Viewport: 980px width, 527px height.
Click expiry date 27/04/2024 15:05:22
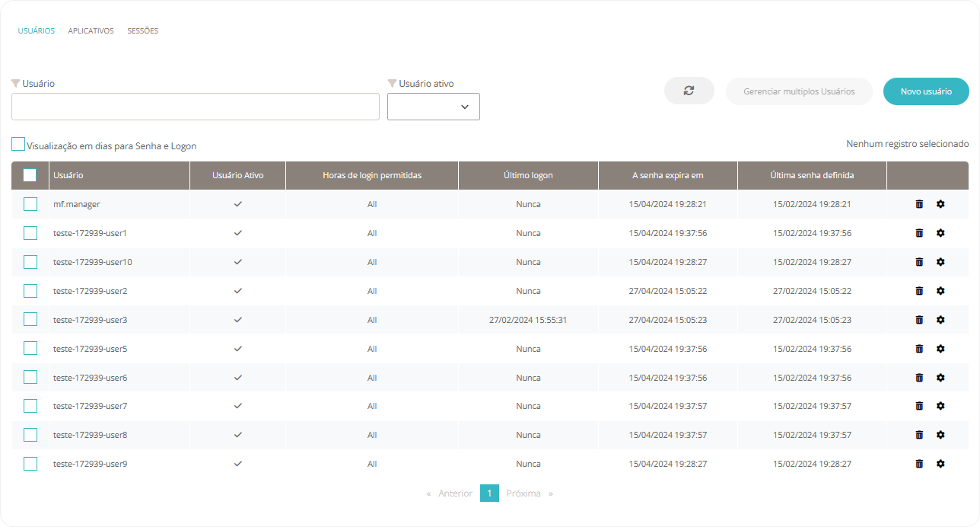tap(668, 291)
